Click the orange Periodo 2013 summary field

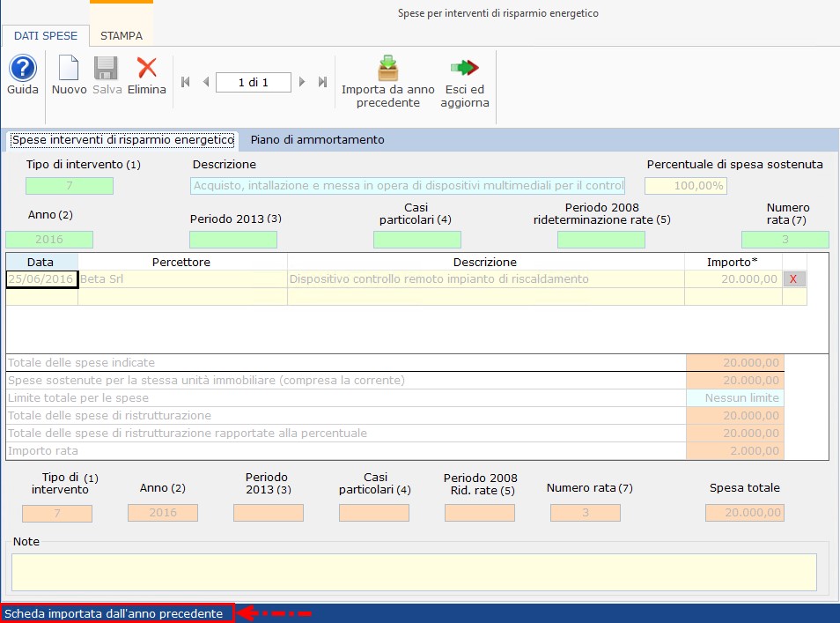pyautogui.click(x=269, y=513)
